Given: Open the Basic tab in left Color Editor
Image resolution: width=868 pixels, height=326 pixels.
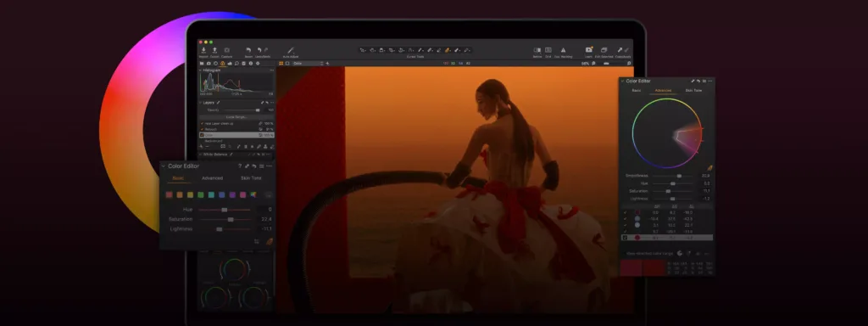Looking at the screenshot, I should pos(178,178).
